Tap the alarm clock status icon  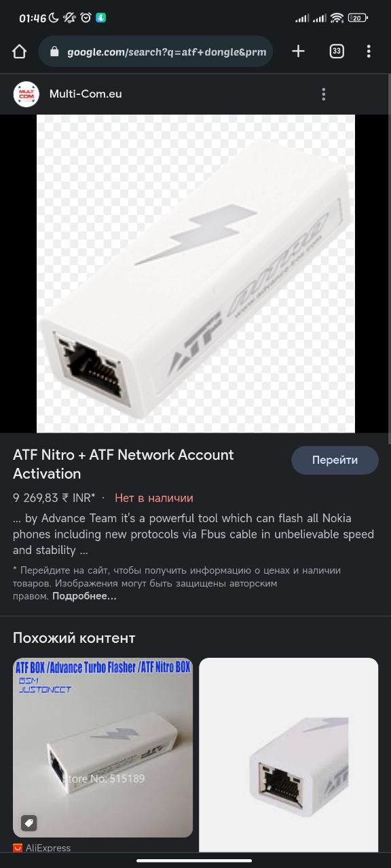pos(86,18)
